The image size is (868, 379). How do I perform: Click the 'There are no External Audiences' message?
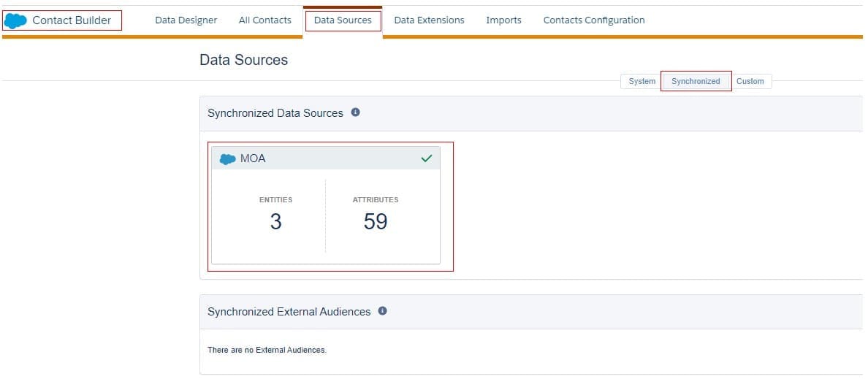pos(267,351)
